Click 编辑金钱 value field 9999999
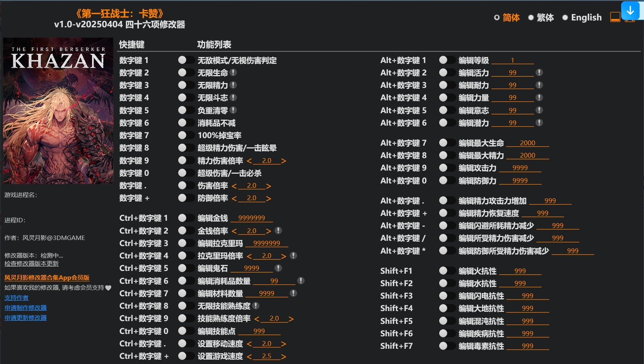Screen dimensions: 644x364 pos(252,218)
